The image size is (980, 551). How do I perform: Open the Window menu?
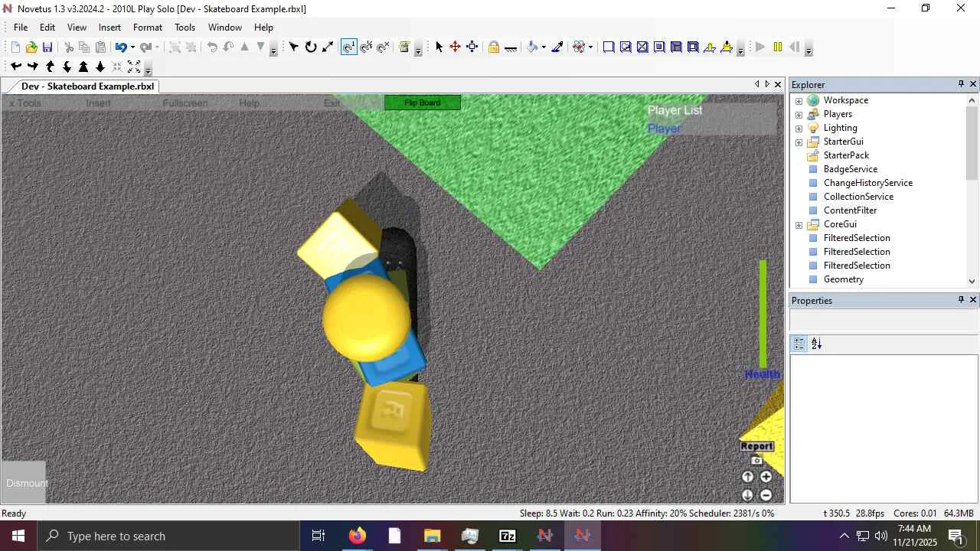225,27
